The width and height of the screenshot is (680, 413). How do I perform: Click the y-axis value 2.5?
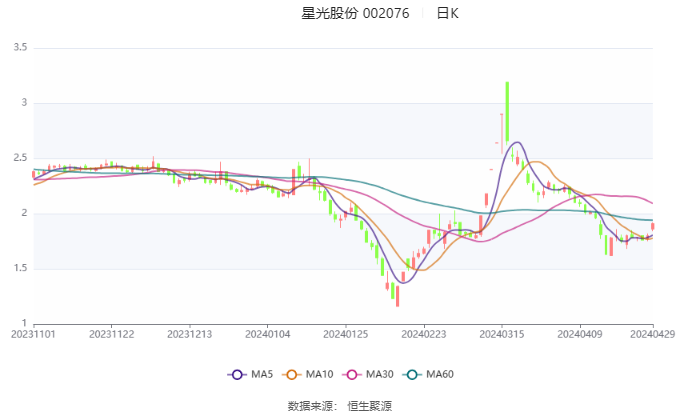(x=20, y=158)
